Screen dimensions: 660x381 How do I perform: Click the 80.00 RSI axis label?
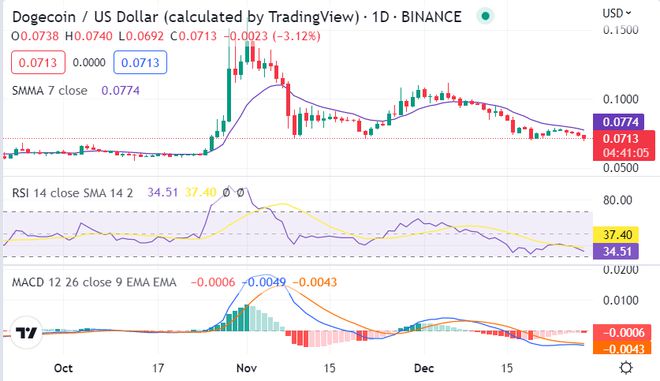(x=617, y=200)
